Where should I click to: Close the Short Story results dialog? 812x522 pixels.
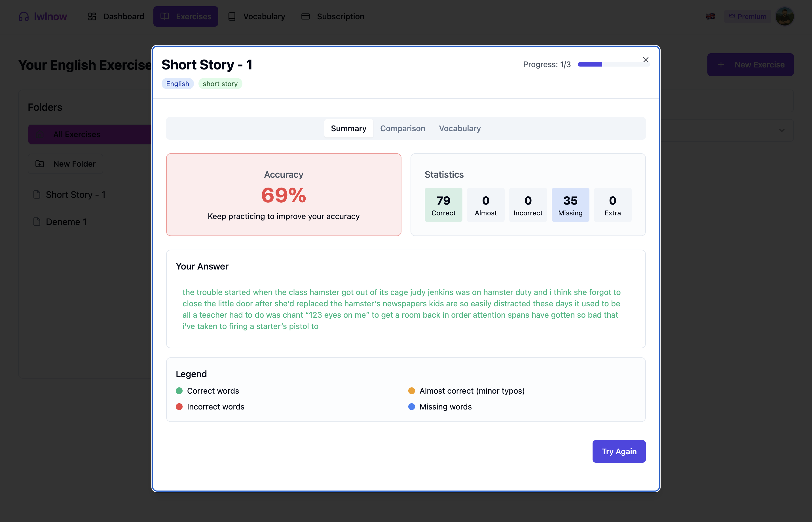646,60
